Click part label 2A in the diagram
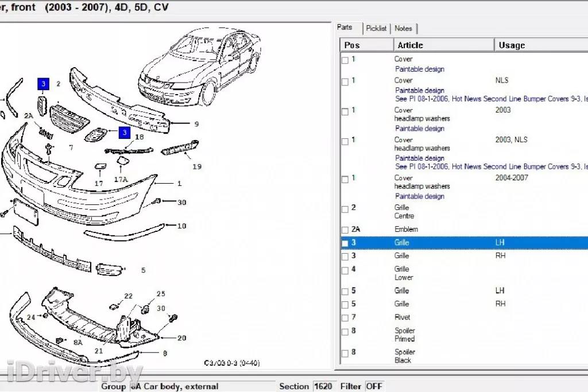 (29, 116)
